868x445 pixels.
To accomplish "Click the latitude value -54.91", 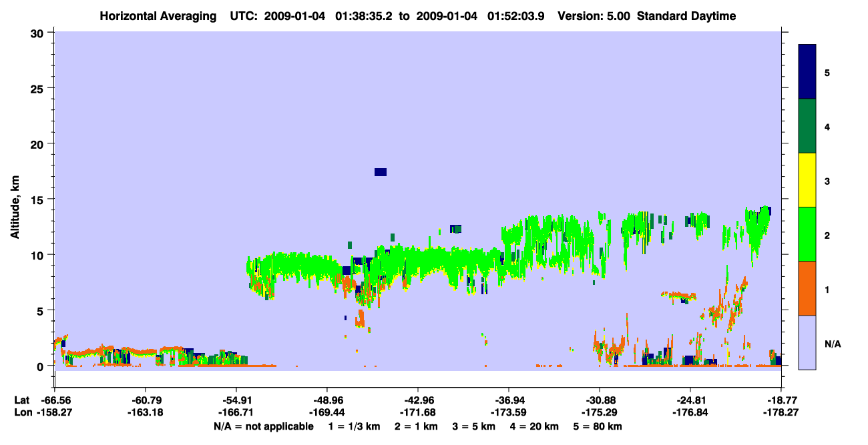I will 236,400.
